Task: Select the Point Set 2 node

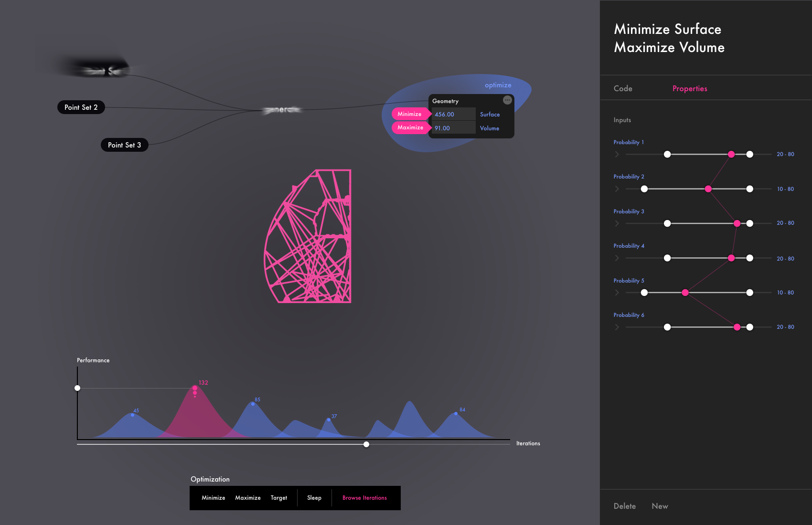Action: click(81, 107)
